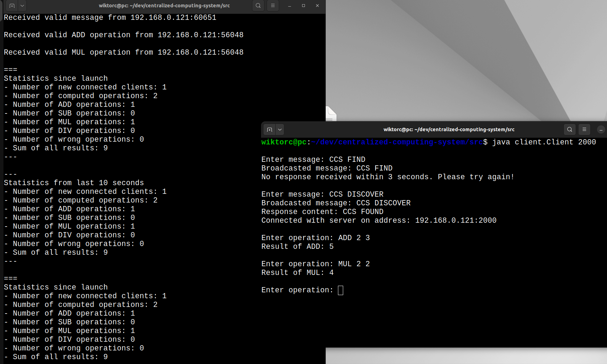Open search in the left terminal window
The height and width of the screenshot is (364, 607).
(x=258, y=6)
